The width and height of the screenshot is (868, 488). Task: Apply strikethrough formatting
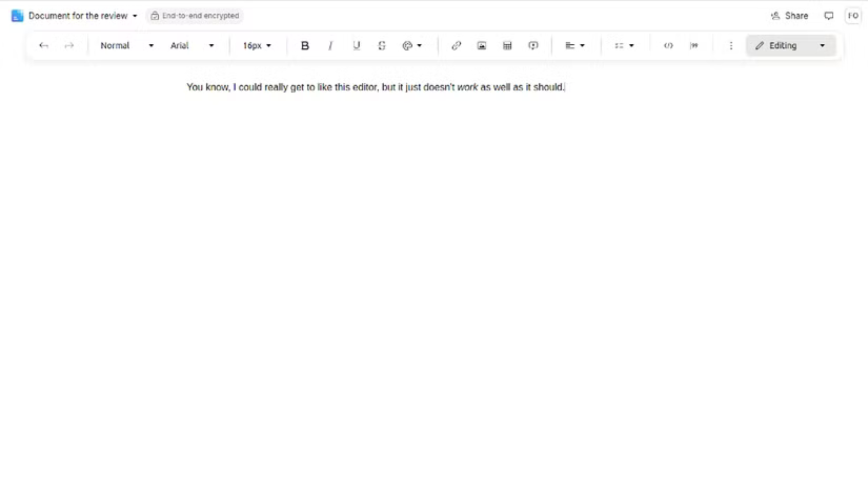point(382,46)
